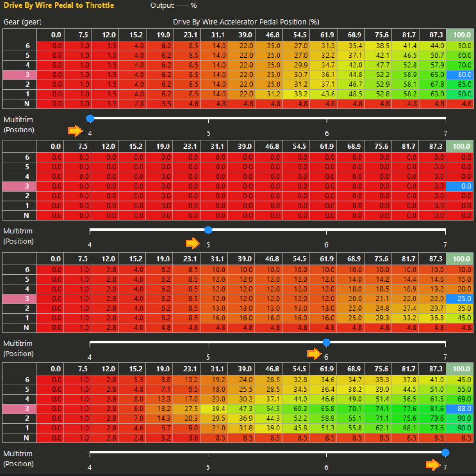Select the Multitrim slider handle set at 5

pos(208,230)
